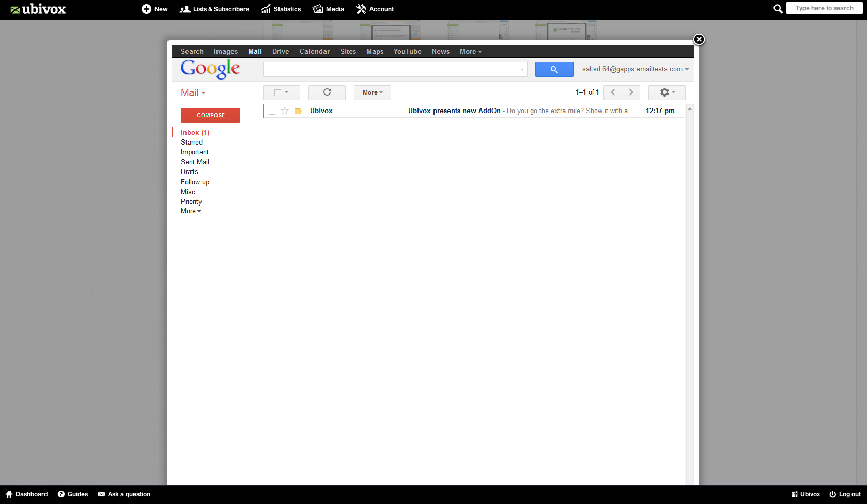
Task: Open the Important folder
Action: pos(195,152)
